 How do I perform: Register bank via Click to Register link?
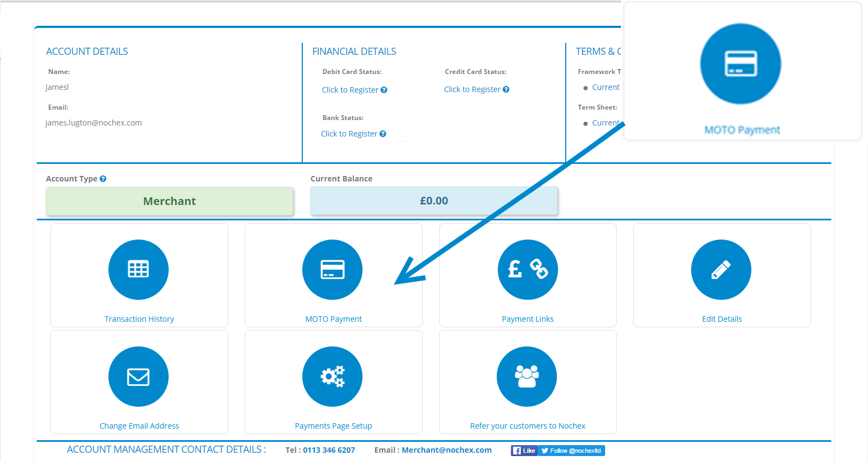point(349,134)
